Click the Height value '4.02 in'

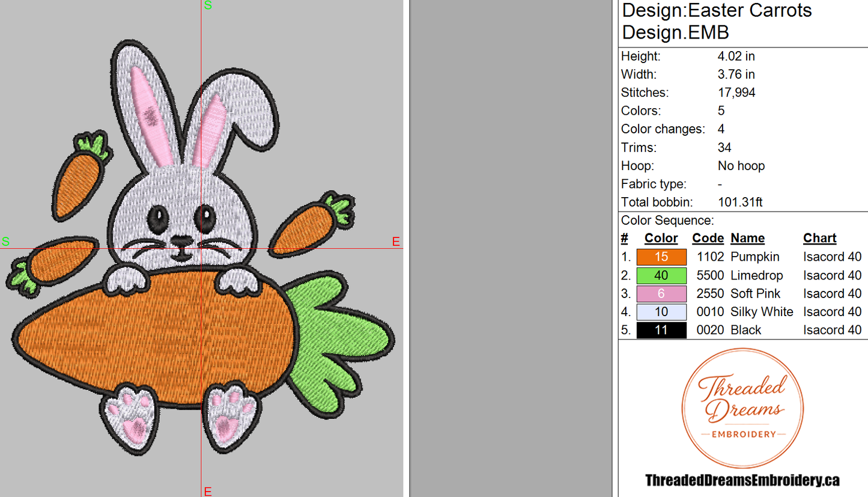736,56
